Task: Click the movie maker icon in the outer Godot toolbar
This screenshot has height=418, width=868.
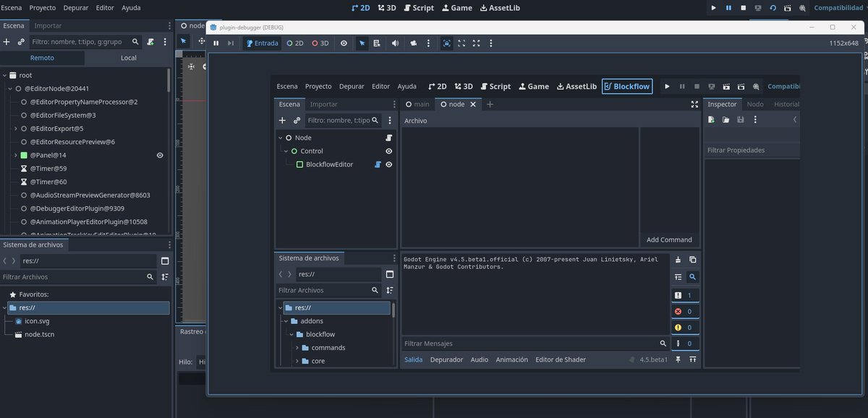Action: pos(802,8)
